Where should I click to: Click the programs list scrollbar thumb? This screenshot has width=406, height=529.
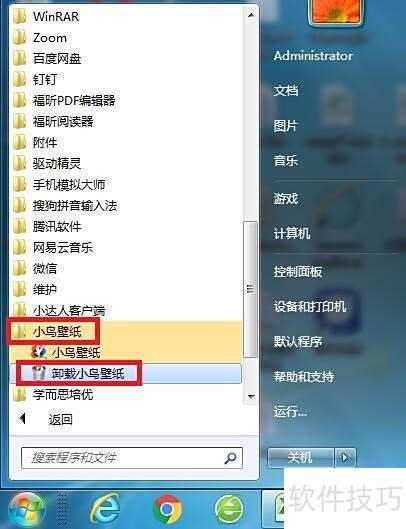point(250,289)
